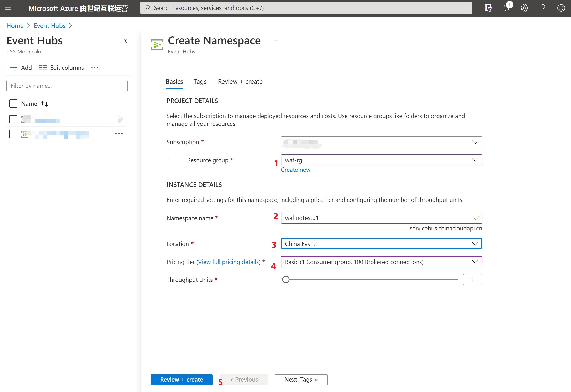Viewport: 571px width, 392px height.
Task: Tick the select-all Name checkbox
Action: click(13, 103)
